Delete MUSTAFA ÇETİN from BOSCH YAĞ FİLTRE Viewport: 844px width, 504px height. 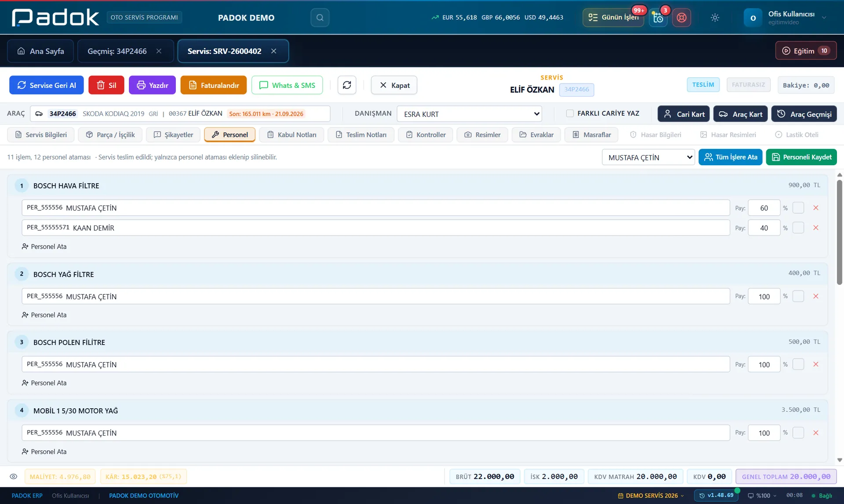coord(816,296)
